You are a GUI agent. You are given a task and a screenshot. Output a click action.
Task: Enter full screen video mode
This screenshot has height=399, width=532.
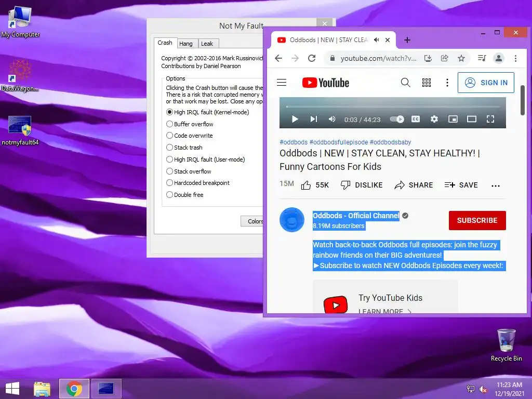[490, 119]
